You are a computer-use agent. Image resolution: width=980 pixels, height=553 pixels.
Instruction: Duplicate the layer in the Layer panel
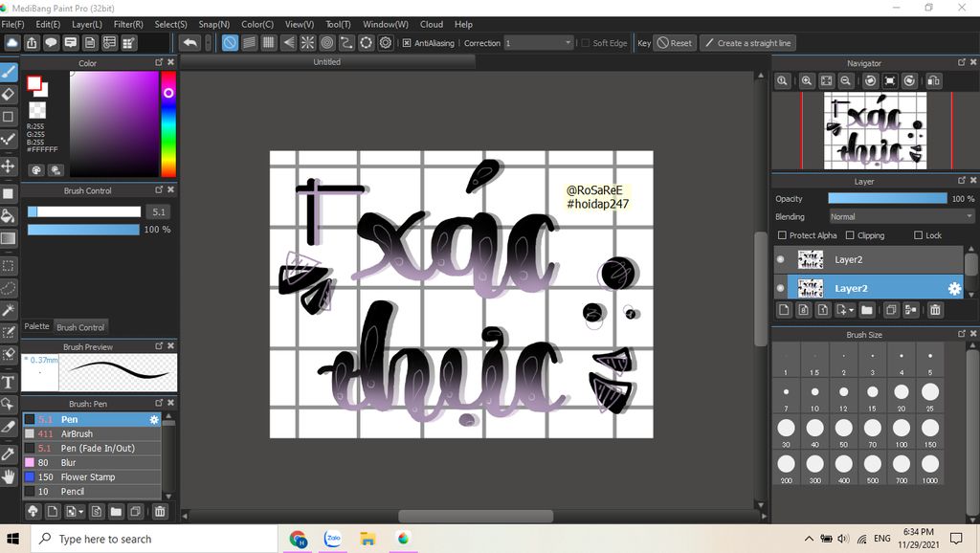point(891,310)
